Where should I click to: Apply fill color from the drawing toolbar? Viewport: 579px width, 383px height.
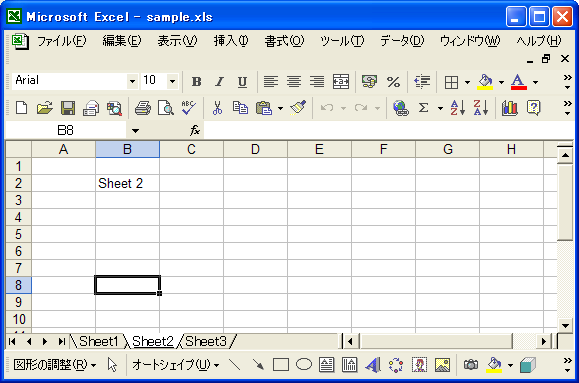494,365
